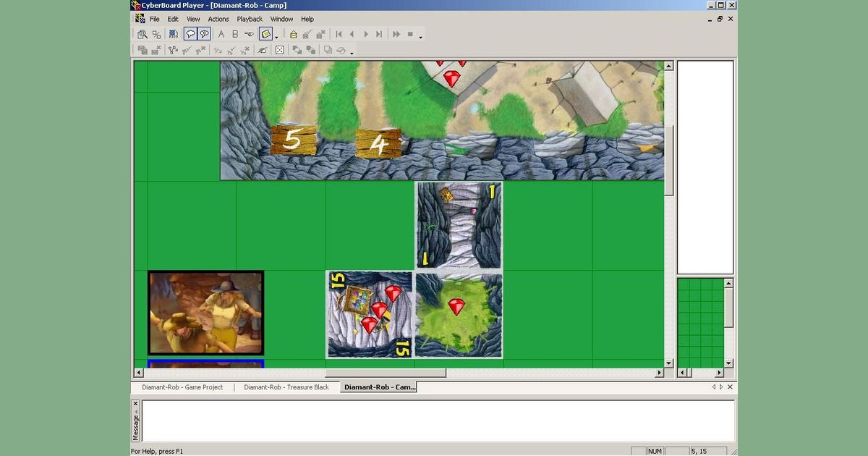The width and height of the screenshot is (868, 456).
Task: Roll the dice icon in toolbar
Action: point(279,50)
